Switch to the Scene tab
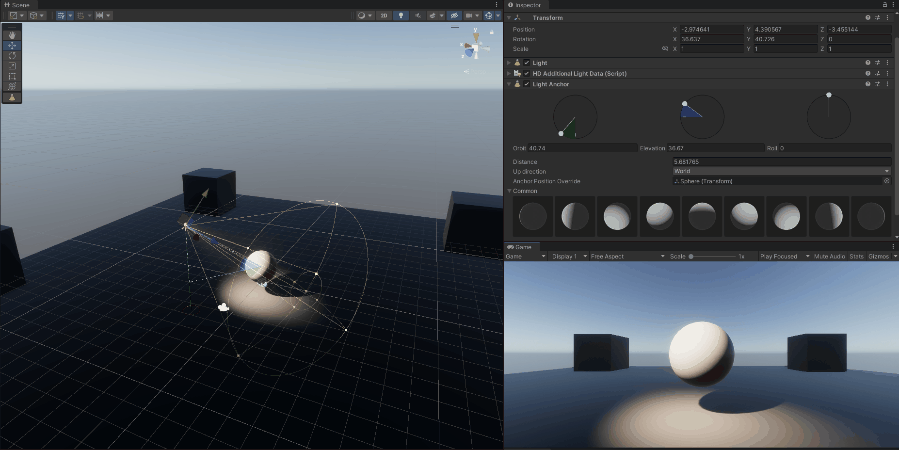 pos(18,5)
